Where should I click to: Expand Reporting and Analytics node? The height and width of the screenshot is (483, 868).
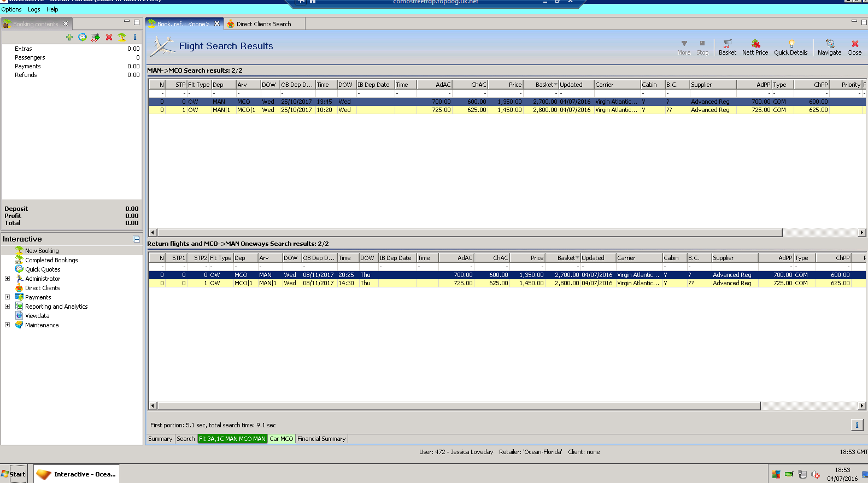click(7, 306)
